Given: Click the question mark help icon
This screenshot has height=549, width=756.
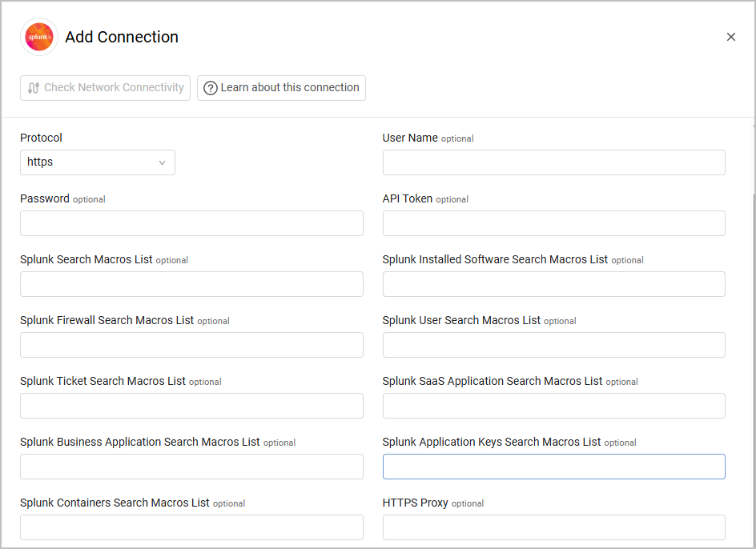Looking at the screenshot, I should [211, 88].
